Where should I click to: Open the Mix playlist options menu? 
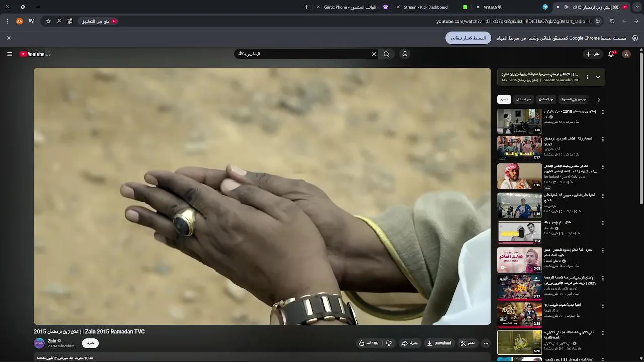(587, 77)
